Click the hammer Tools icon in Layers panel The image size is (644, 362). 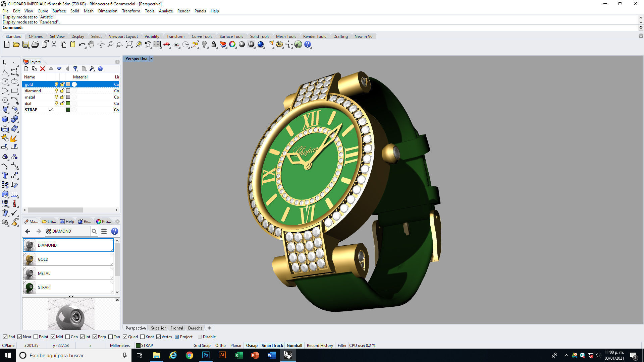[x=92, y=69]
